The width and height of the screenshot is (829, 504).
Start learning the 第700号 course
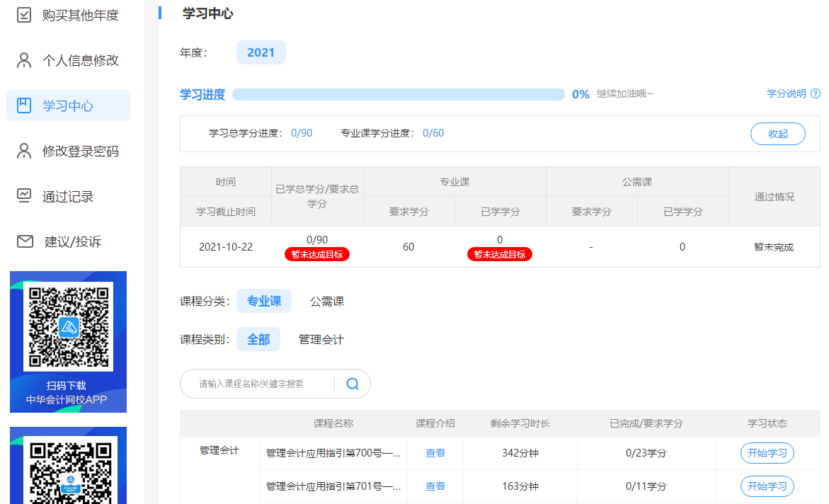pos(767,453)
